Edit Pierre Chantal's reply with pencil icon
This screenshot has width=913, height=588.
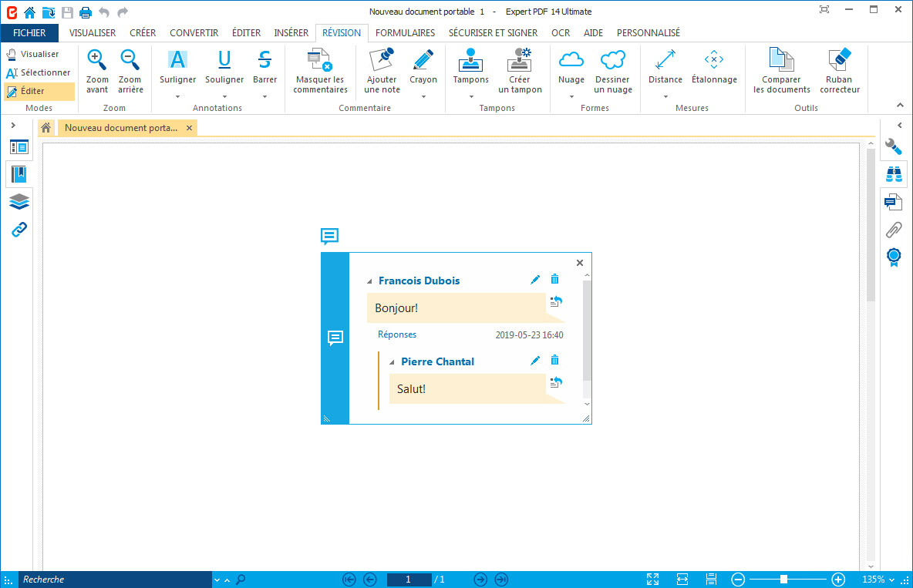535,361
